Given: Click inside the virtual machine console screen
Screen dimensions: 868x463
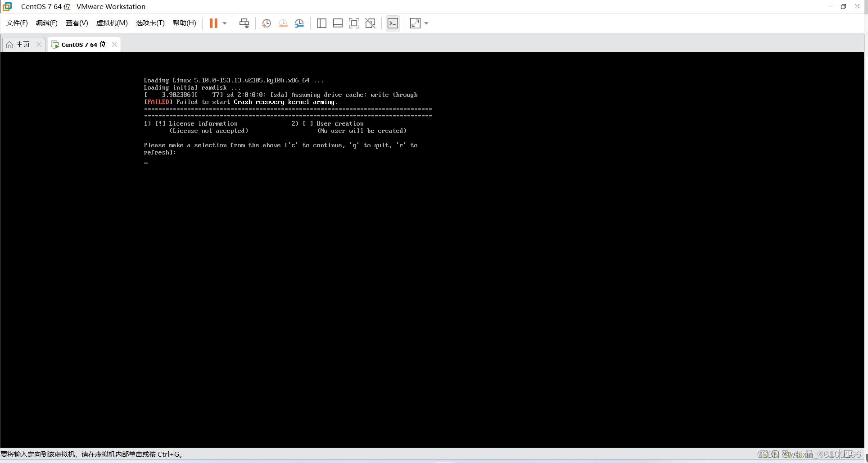Looking at the screenshot, I should (x=432, y=250).
